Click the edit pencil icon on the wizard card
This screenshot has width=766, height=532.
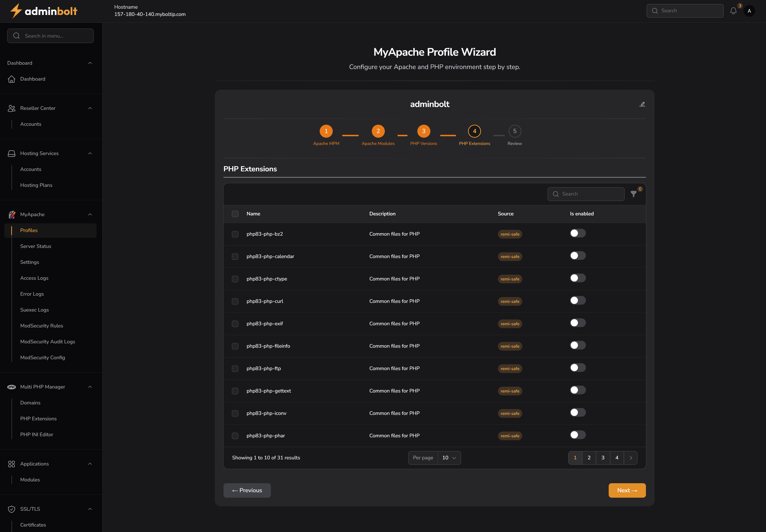click(x=642, y=104)
